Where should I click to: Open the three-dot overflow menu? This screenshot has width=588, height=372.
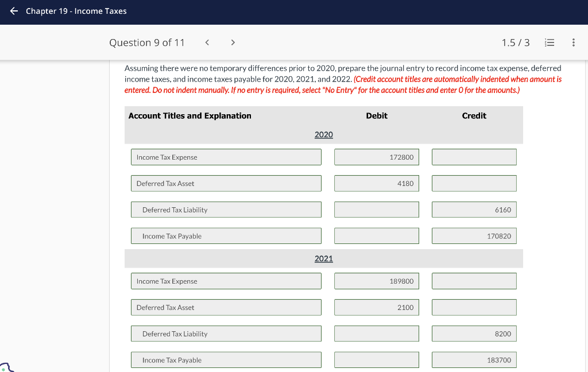coord(573,42)
